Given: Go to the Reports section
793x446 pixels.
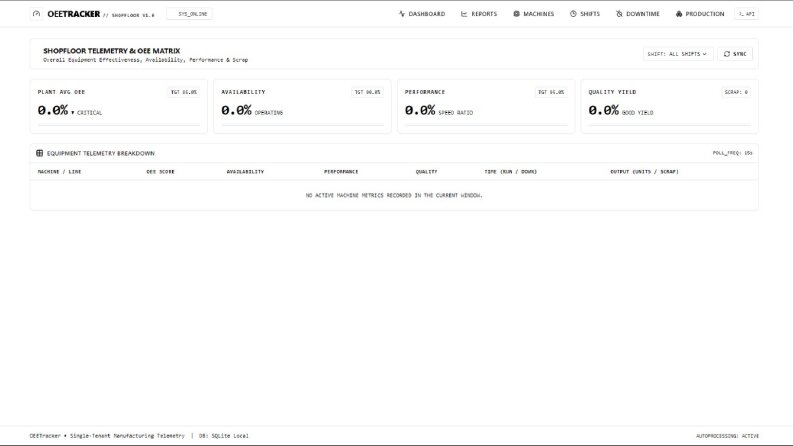Looking at the screenshot, I should click(479, 14).
